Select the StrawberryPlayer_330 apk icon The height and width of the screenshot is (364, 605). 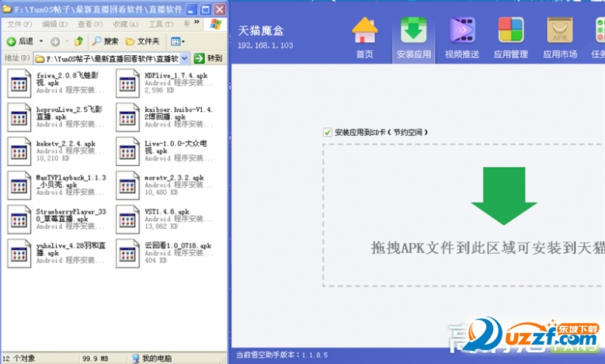(x=19, y=220)
